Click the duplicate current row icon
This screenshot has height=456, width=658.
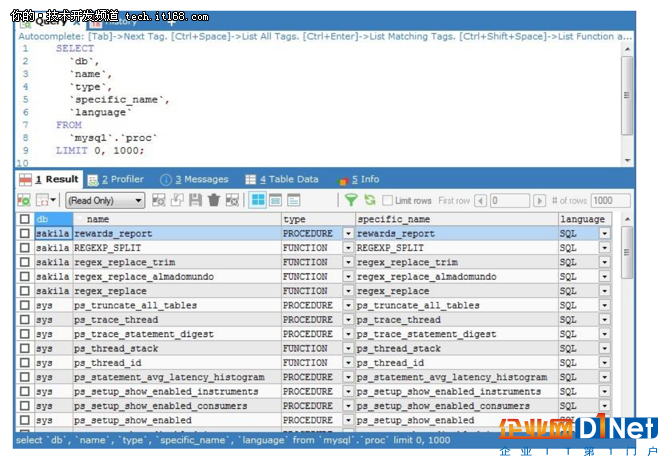pos(177,200)
